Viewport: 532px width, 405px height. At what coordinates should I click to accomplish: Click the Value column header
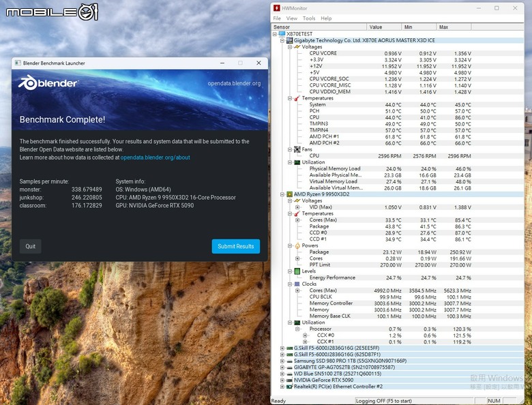(384, 27)
